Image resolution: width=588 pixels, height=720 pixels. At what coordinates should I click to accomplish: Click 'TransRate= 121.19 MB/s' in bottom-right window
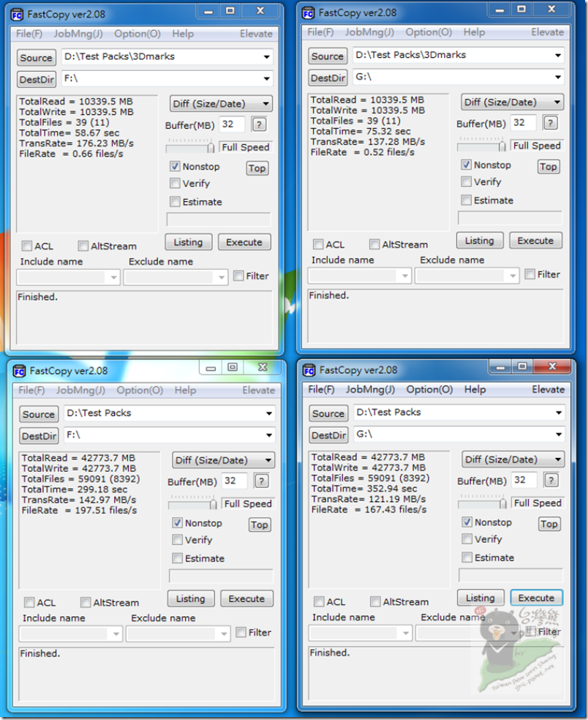point(369,499)
